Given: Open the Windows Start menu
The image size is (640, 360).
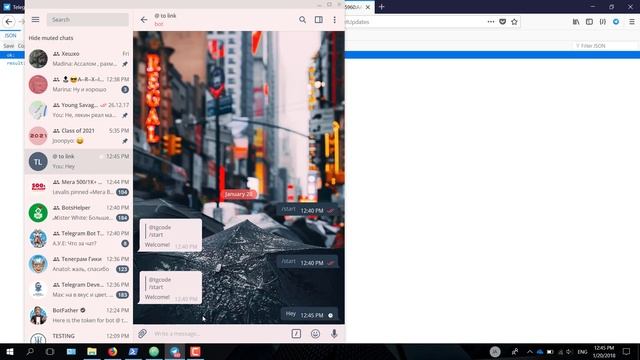Looking at the screenshot, I should pyautogui.click(x=10, y=351).
